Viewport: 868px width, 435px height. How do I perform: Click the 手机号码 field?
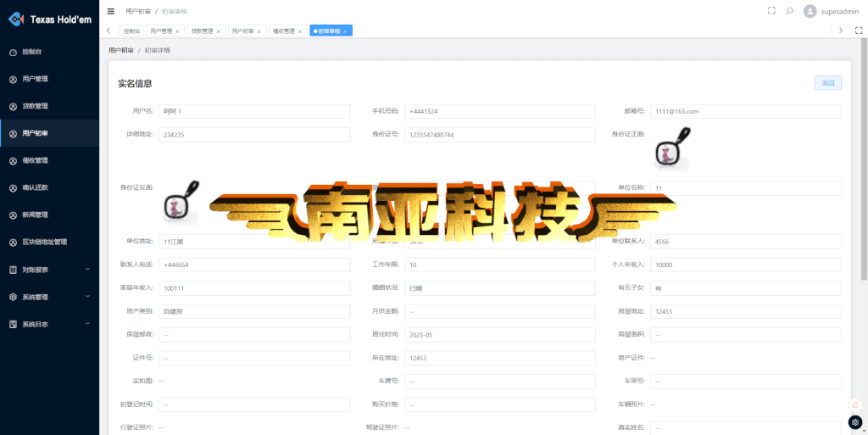500,111
